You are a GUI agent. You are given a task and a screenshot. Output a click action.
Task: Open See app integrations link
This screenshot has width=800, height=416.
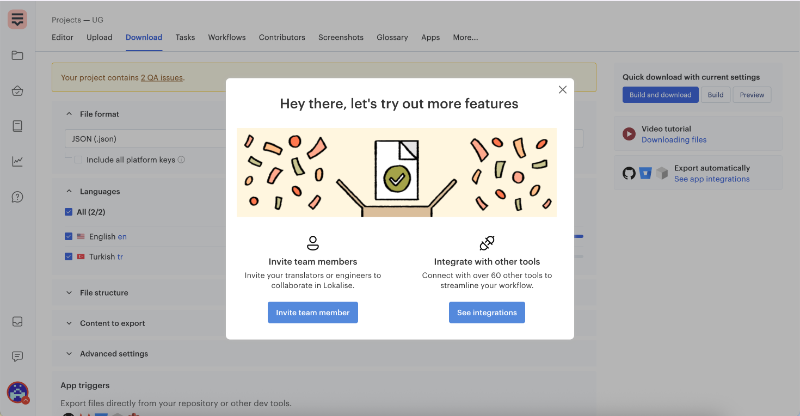[712, 179]
